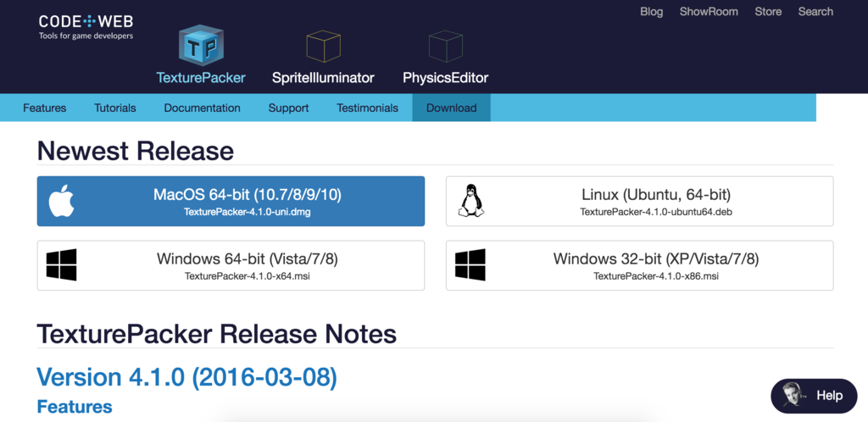
Task: Click the TexturePacker-4.1.0-uni.dmg filename
Action: [x=248, y=212]
